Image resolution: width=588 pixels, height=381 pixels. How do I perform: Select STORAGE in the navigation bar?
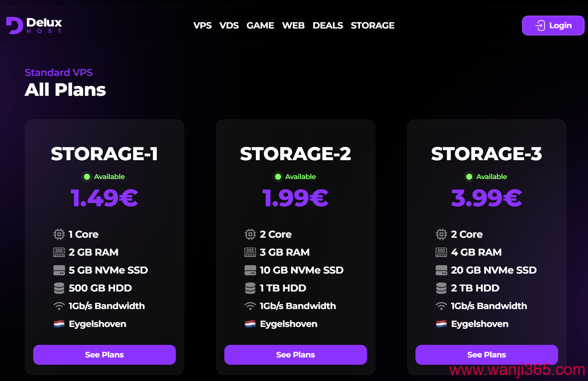(x=373, y=26)
